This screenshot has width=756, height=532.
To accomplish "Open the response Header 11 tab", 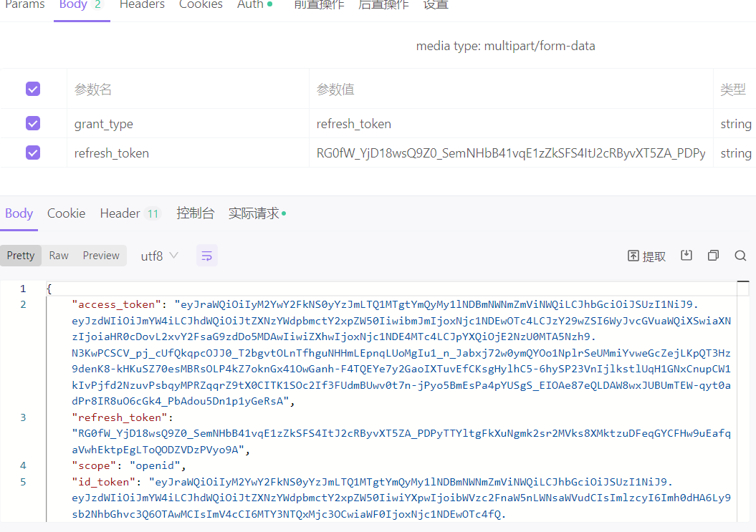I will click(130, 213).
